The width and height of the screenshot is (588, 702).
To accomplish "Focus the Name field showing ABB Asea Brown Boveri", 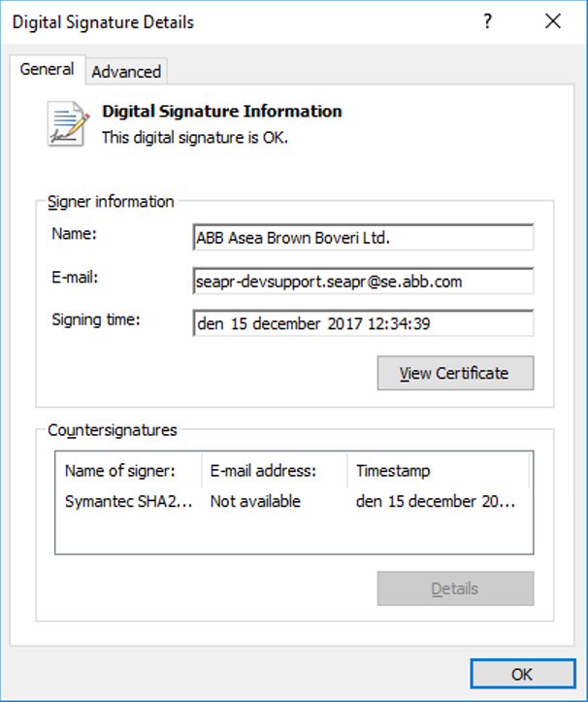I will (x=363, y=237).
